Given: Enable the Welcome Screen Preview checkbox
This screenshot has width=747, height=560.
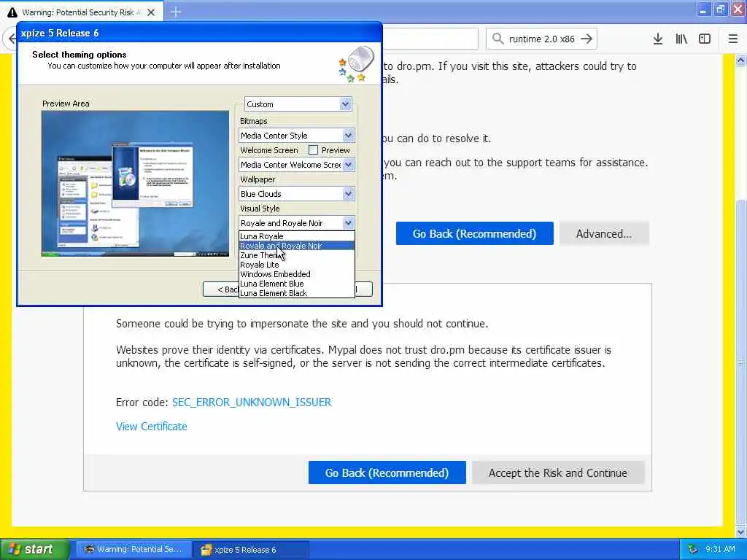Looking at the screenshot, I should [x=313, y=150].
